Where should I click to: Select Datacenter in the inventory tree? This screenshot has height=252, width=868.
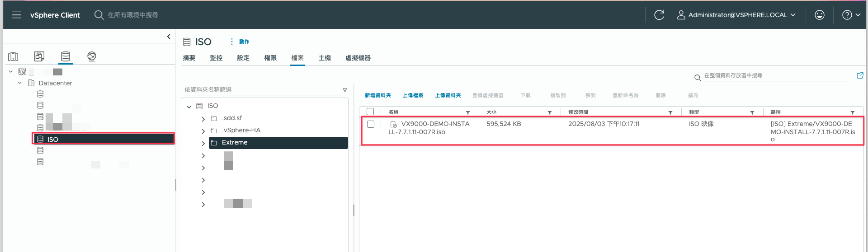tap(55, 83)
